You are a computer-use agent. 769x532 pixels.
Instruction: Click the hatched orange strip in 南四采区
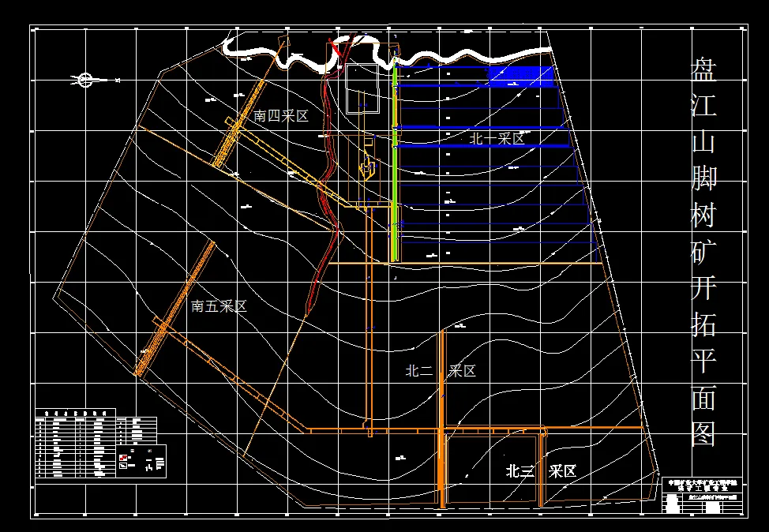click(240, 124)
